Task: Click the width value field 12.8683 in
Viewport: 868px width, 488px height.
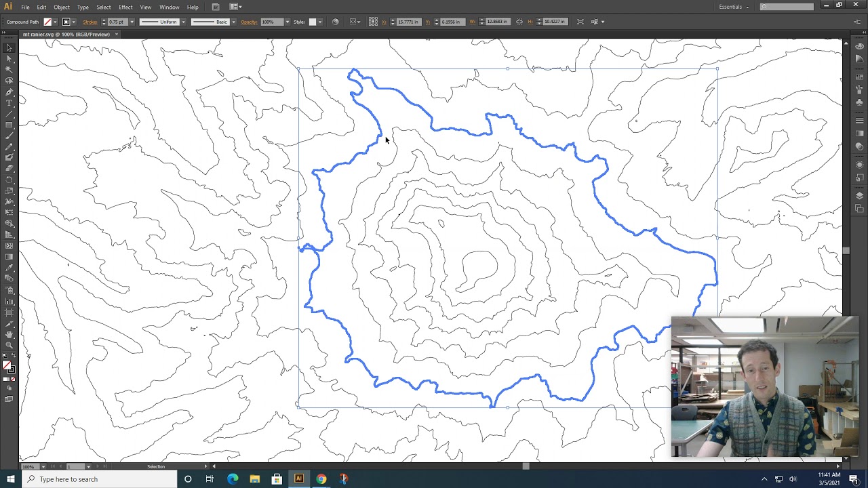Action: click(x=497, y=22)
